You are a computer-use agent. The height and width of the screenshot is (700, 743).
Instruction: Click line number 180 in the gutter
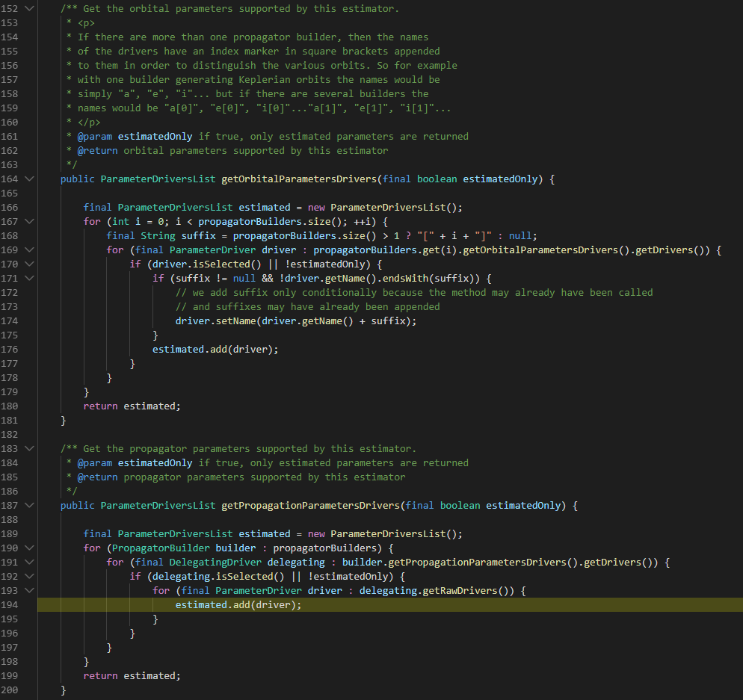[x=10, y=406]
